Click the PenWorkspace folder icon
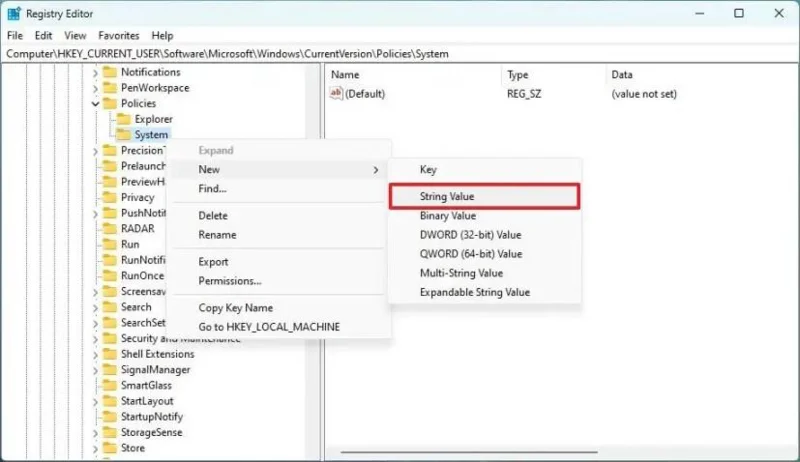The image size is (800, 462). pos(110,88)
